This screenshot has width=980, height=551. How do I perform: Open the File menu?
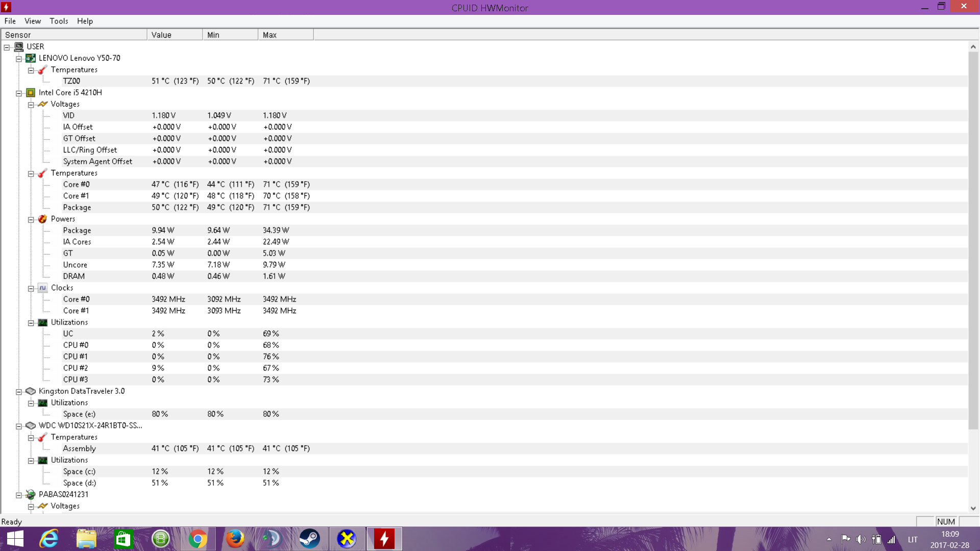tap(10, 21)
